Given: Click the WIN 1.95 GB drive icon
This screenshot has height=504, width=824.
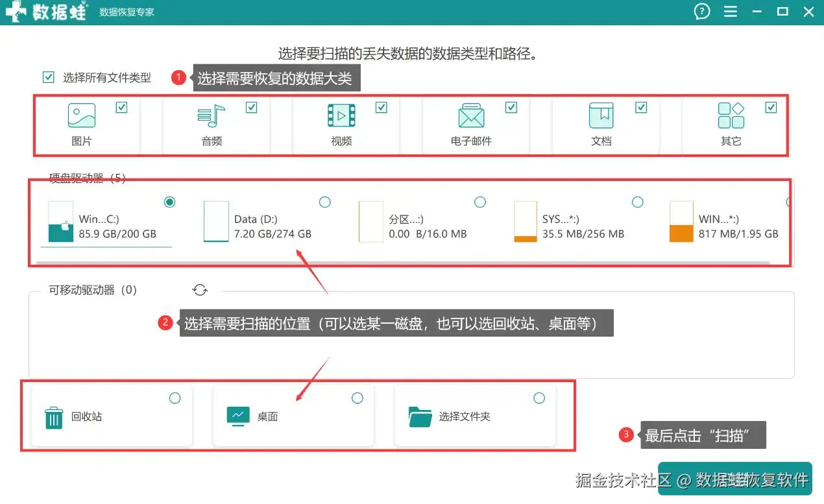Looking at the screenshot, I should click(x=681, y=221).
